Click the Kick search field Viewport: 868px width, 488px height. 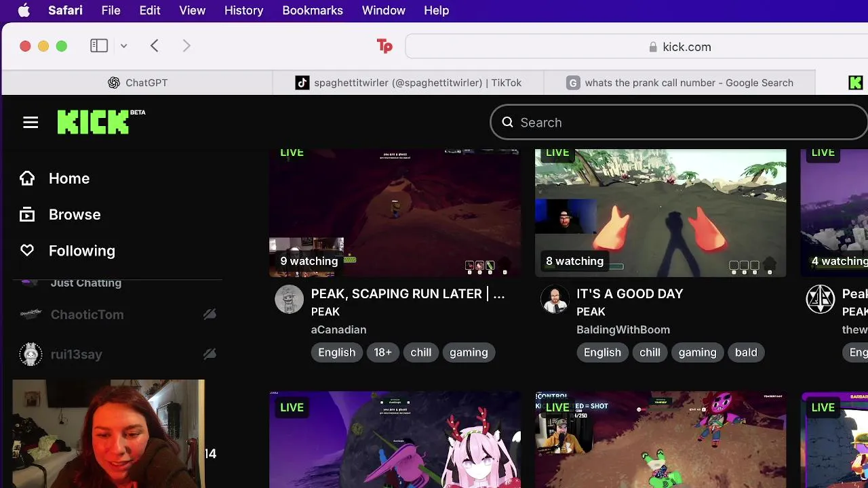[679, 123]
